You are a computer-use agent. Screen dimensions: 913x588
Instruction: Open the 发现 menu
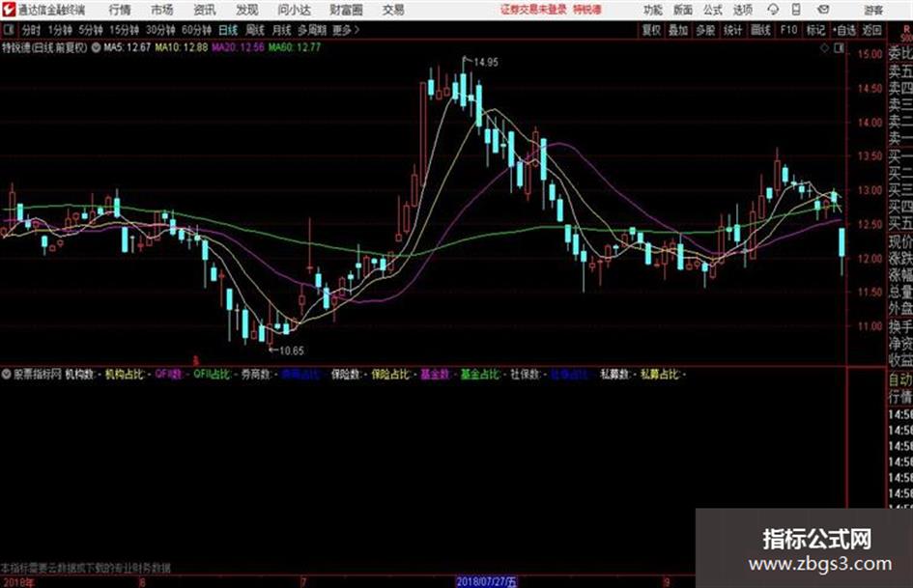pyautogui.click(x=247, y=10)
